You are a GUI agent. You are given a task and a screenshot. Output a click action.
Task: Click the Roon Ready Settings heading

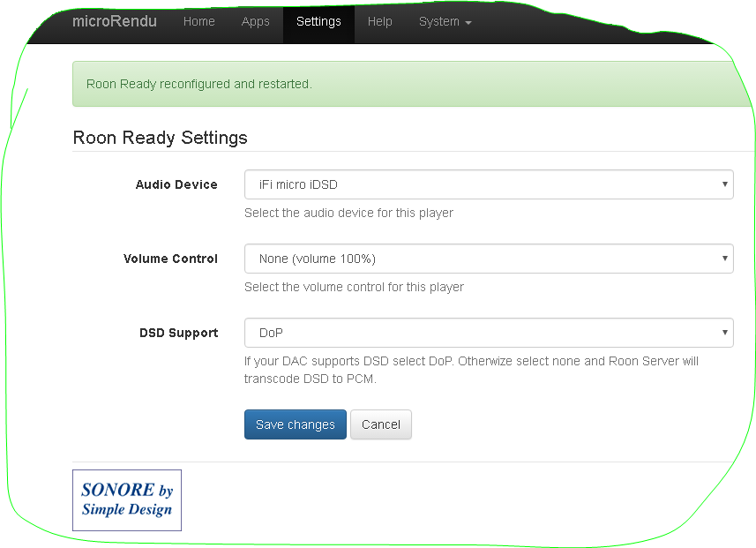coord(160,138)
